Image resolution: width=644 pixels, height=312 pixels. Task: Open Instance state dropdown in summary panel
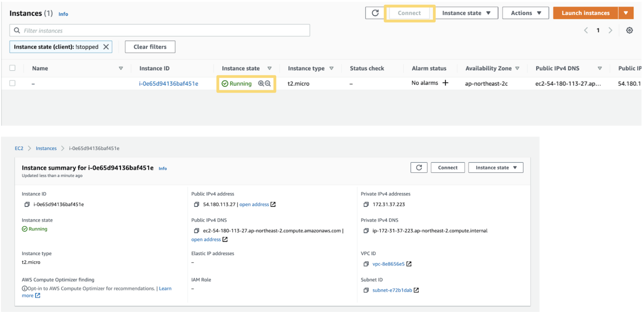click(496, 167)
